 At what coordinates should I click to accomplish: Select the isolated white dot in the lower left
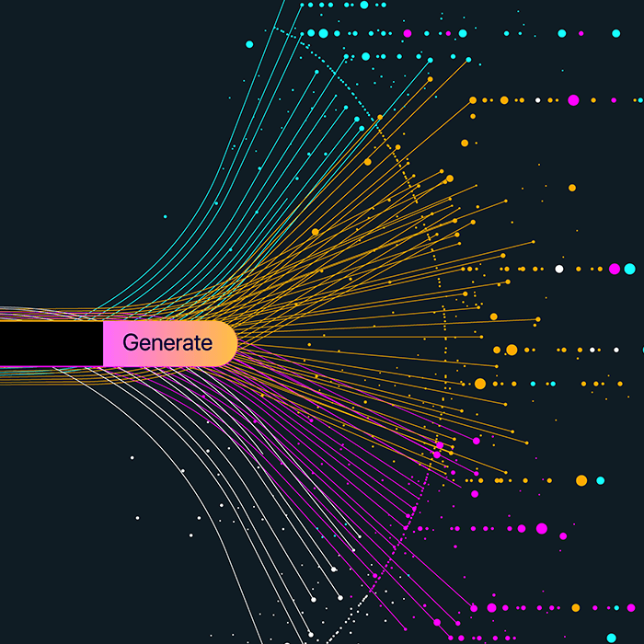pos(132,457)
